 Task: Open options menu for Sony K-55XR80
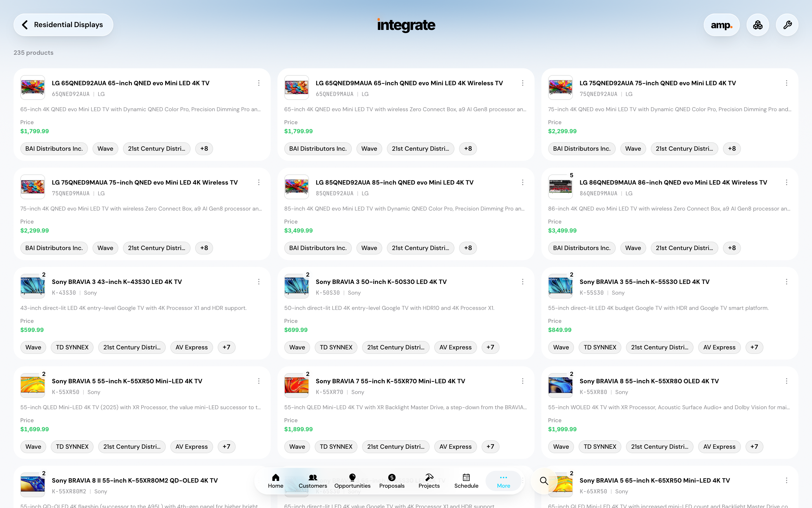[787, 381]
